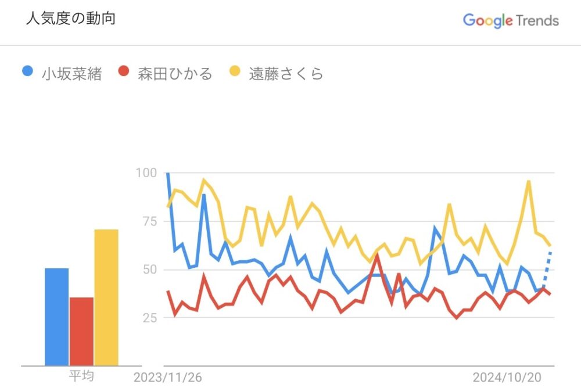Click the 平均 label under the bars

81,377
